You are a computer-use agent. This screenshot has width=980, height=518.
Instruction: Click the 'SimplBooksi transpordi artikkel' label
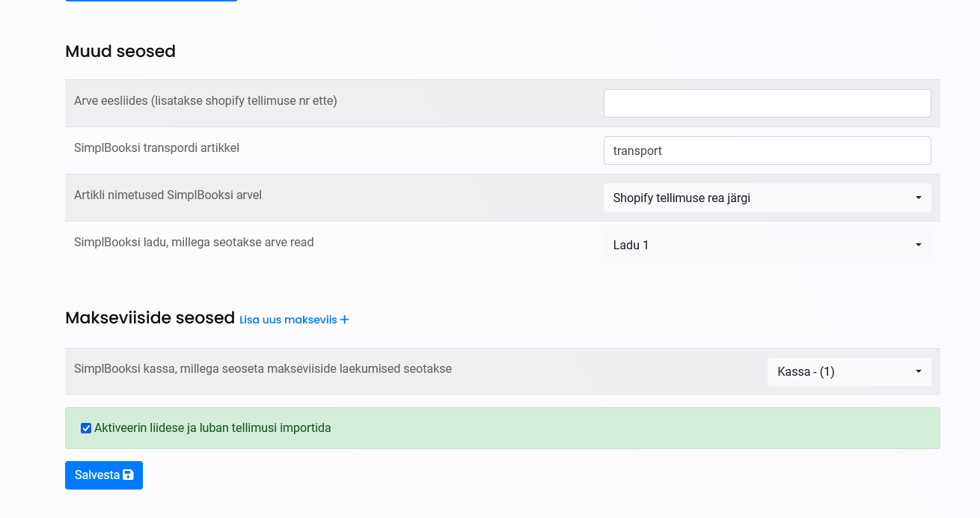[x=156, y=147]
